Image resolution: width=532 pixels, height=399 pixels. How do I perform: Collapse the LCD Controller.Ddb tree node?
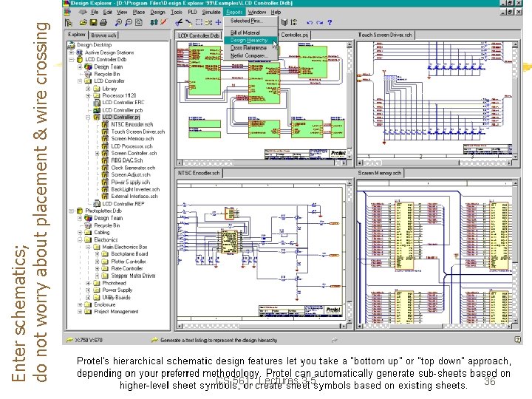[71, 59]
